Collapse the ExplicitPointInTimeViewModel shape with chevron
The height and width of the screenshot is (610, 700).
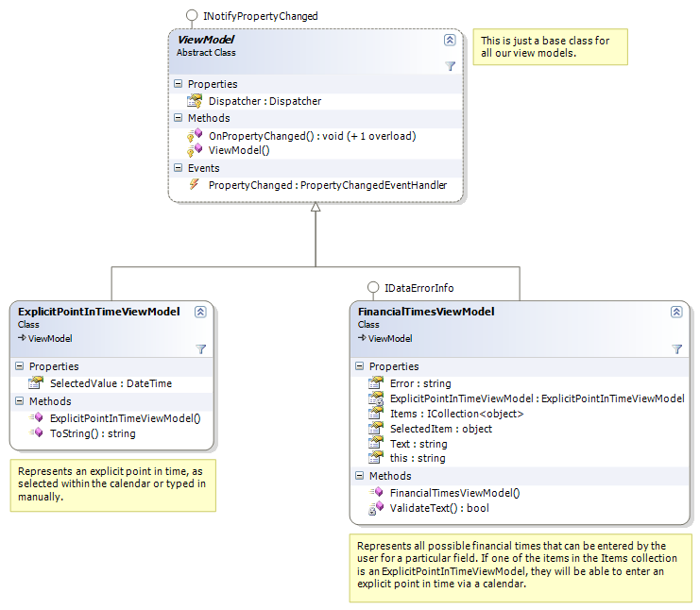pos(200,312)
